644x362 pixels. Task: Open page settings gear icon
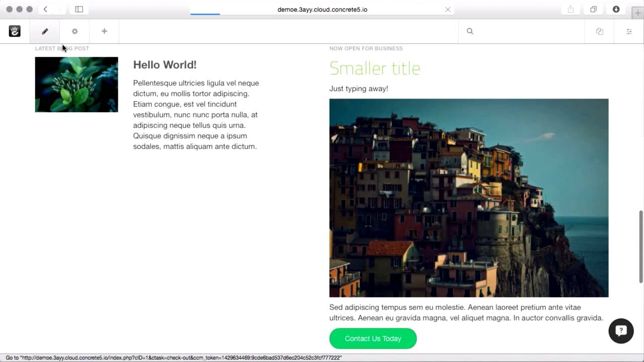coord(74,31)
